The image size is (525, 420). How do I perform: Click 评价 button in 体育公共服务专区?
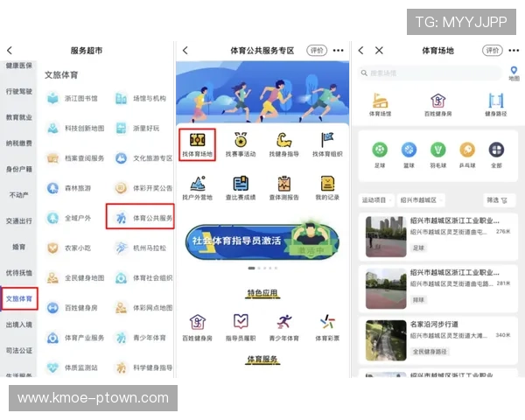pyautogui.click(x=317, y=50)
